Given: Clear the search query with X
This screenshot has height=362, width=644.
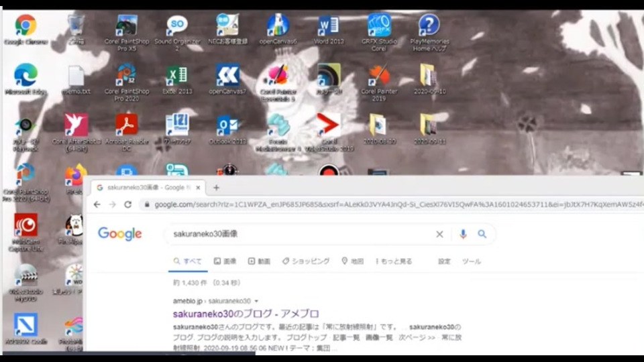Looking at the screenshot, I should coord(439,234).
